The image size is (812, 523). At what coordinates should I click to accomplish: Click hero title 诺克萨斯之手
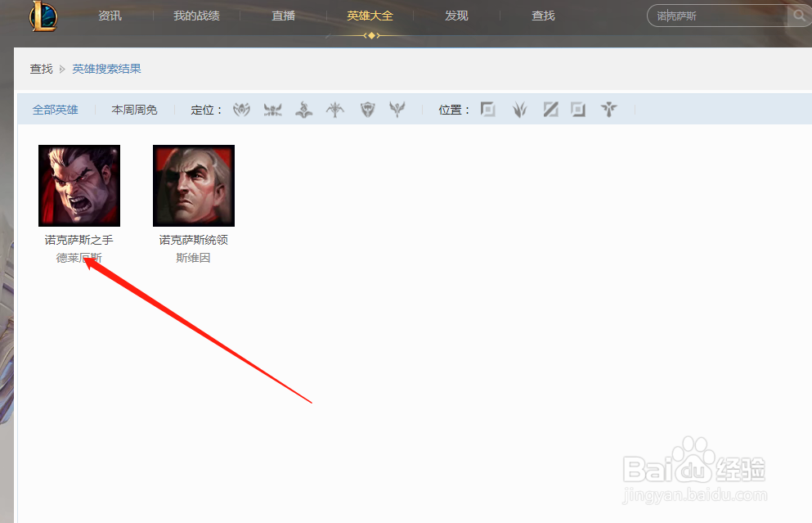click(x=79, y=240)
